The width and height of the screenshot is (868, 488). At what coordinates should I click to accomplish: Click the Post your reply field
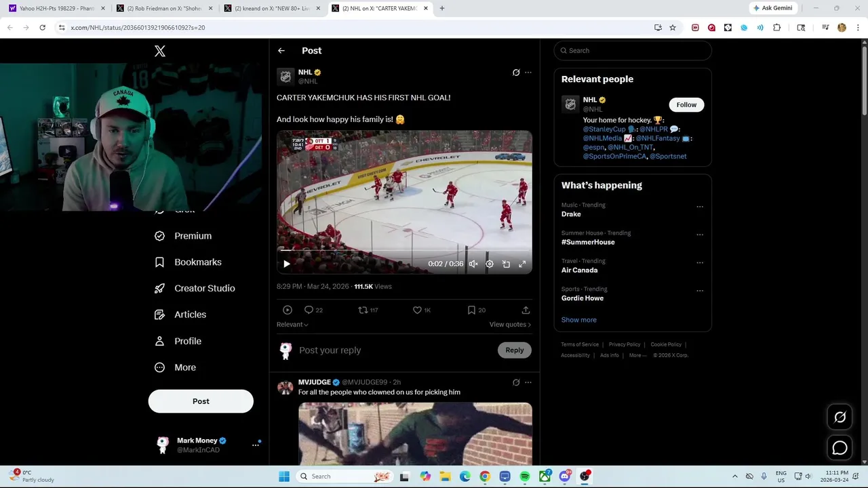point(395,350)
